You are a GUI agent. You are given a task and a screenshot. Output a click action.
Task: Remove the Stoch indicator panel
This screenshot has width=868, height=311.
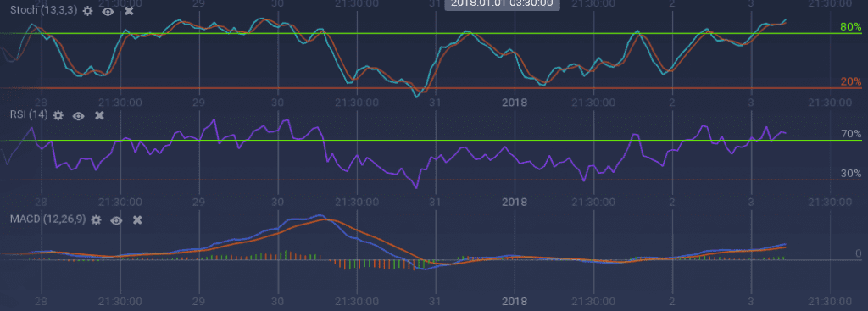tap(129, 10)
